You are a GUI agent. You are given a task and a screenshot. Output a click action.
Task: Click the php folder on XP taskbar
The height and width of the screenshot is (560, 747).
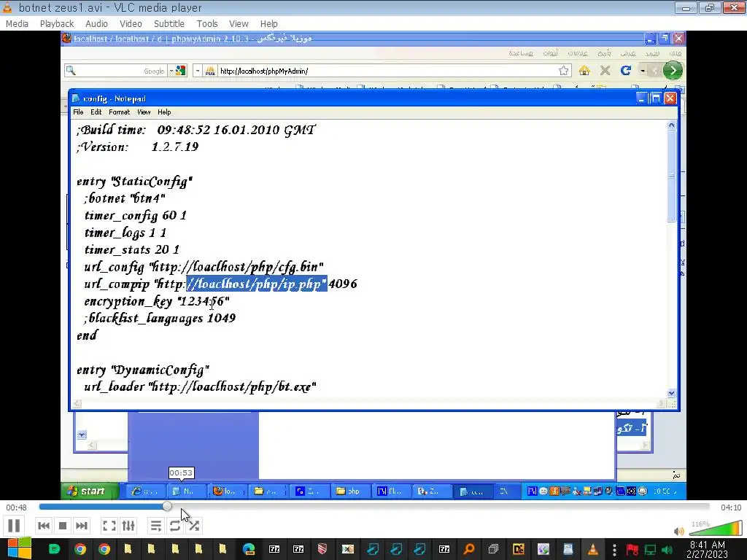click(x=349, y=491)
